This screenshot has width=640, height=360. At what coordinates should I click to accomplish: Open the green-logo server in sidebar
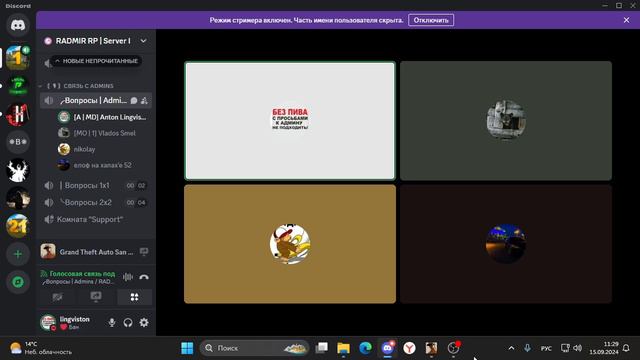tap(18, 85)
